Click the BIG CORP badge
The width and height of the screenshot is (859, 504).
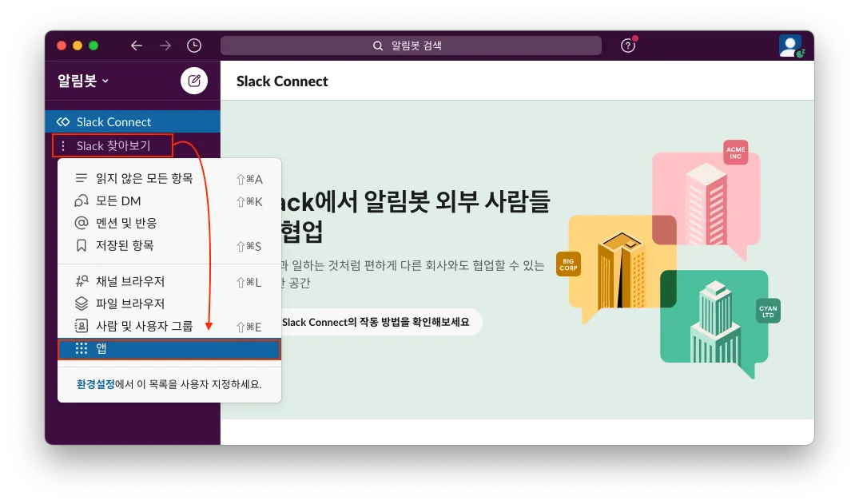click(568, 264)
